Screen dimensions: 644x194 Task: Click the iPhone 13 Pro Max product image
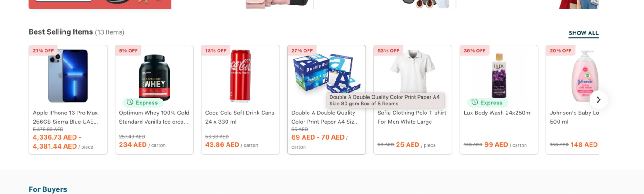(x=68, y=76)
